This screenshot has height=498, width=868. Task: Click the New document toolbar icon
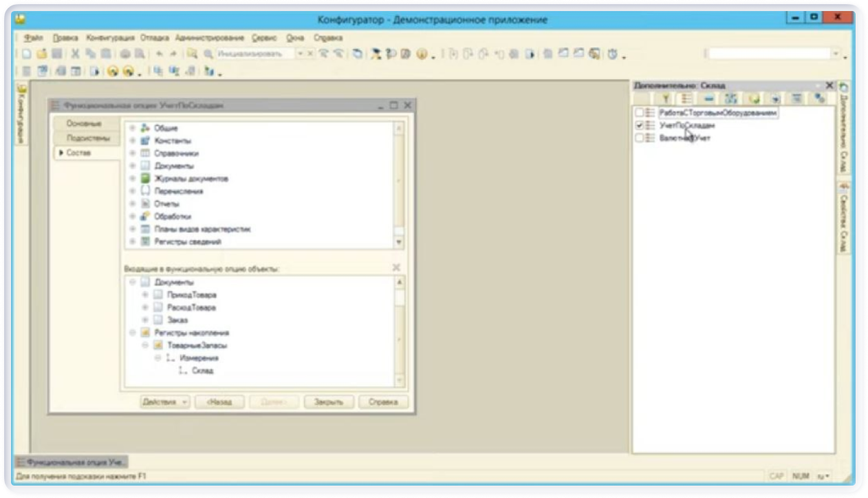click(x=26, y=54)
